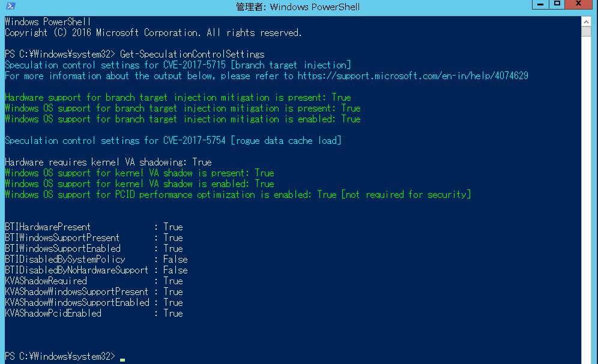Close the PowerShell console
This screenshot has width=598, height=364.
point(578,5)
